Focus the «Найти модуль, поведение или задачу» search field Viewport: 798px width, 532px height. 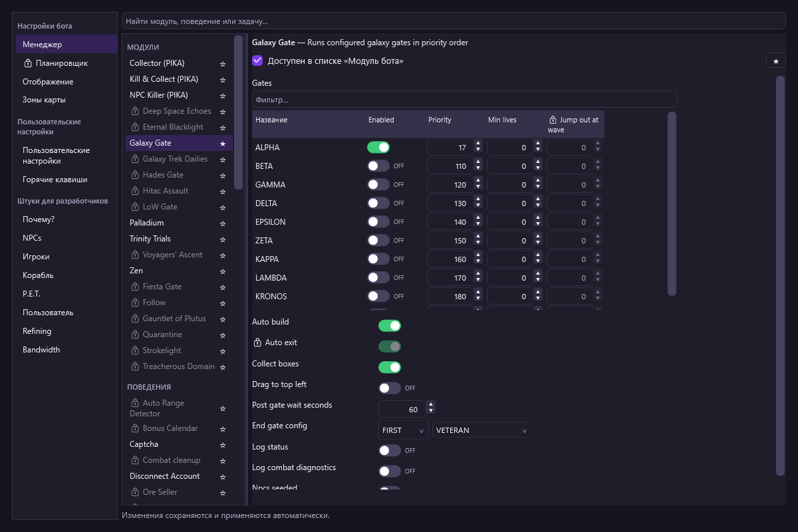(454, 21)
